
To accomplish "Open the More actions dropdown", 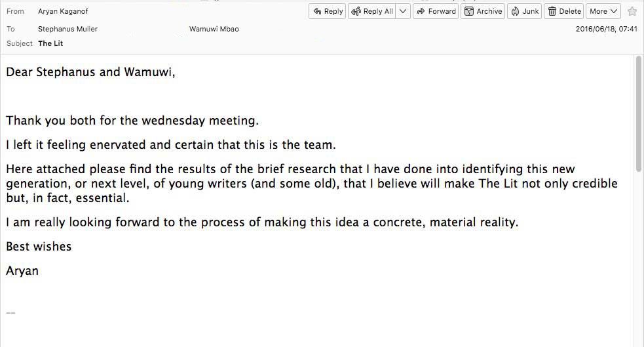I will [x=603, y=11].
